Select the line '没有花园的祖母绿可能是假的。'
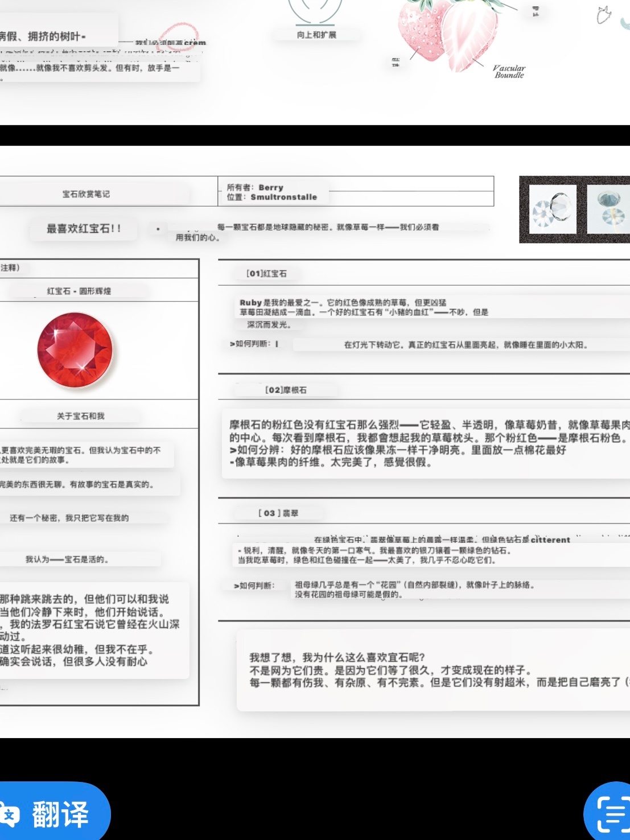630x840 pixels. 349,595
